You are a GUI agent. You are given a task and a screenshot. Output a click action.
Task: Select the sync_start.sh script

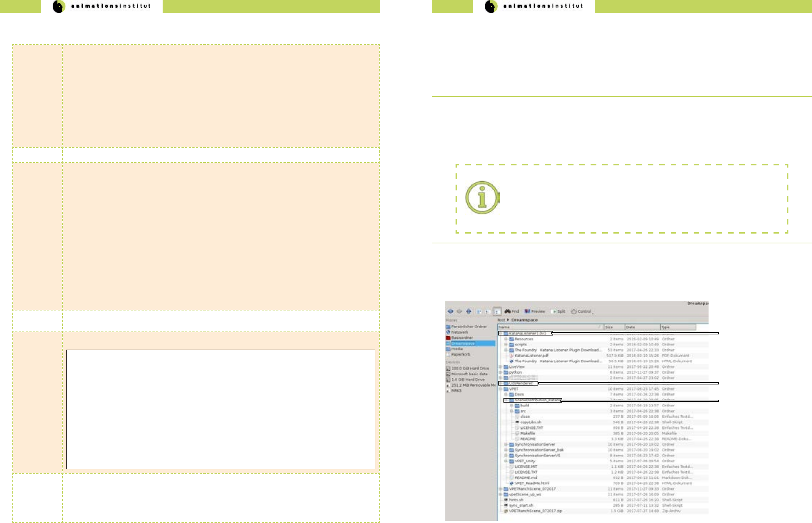coord(521,505)
